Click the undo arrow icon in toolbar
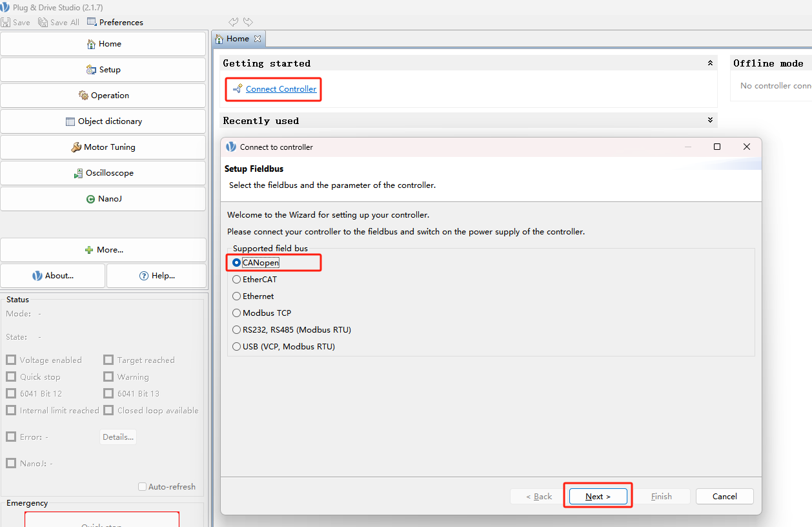Viewport: 812px width, 527px height. coord(234,22)
